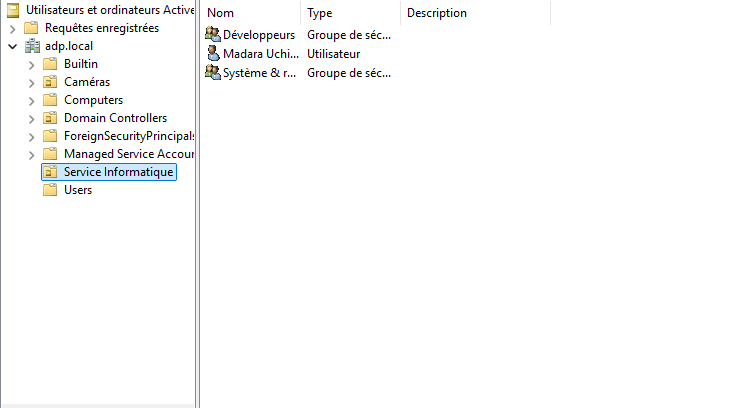The height and width of the screenshot is (408, 751).
Task: Expand the Builtin container
Action: coord(31,65)
